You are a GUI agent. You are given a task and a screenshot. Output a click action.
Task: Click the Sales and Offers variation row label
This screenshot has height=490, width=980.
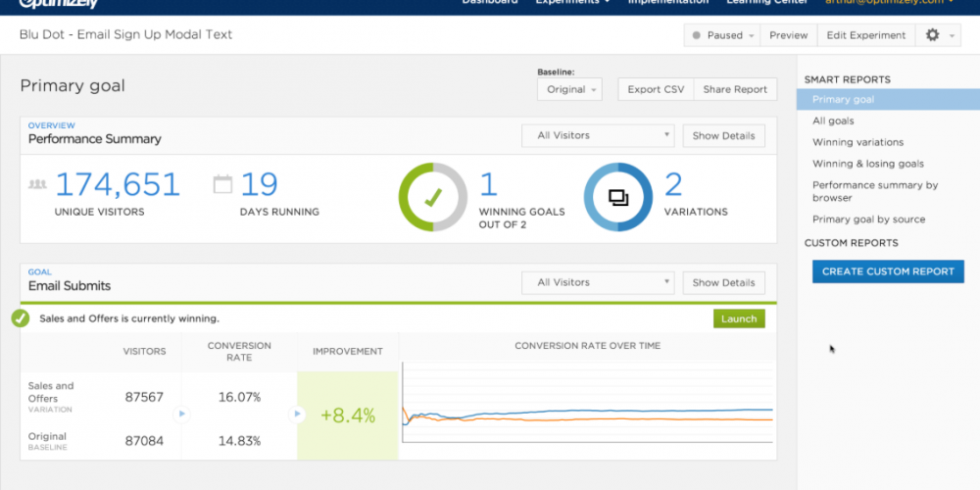pos(51,397)
